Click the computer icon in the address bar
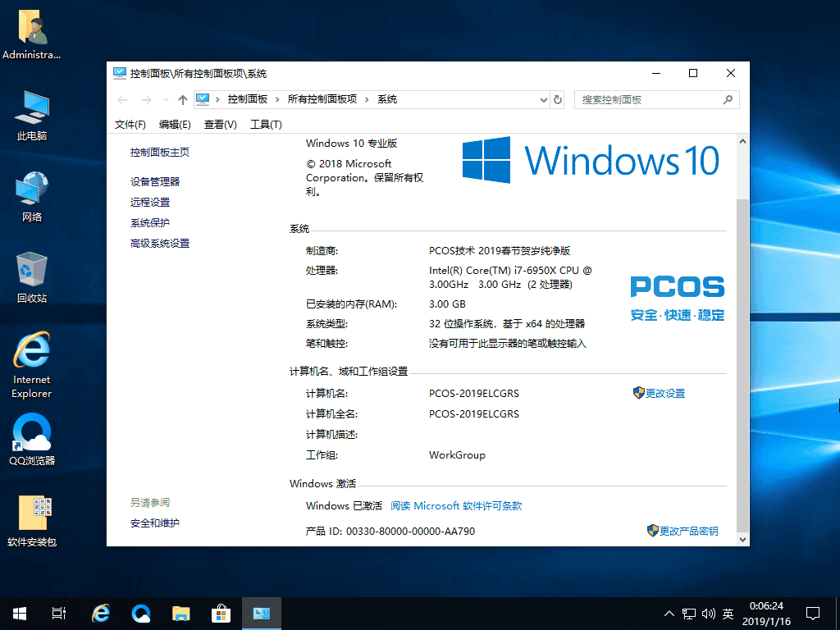The image size is (840, 630). coord(203,99)
